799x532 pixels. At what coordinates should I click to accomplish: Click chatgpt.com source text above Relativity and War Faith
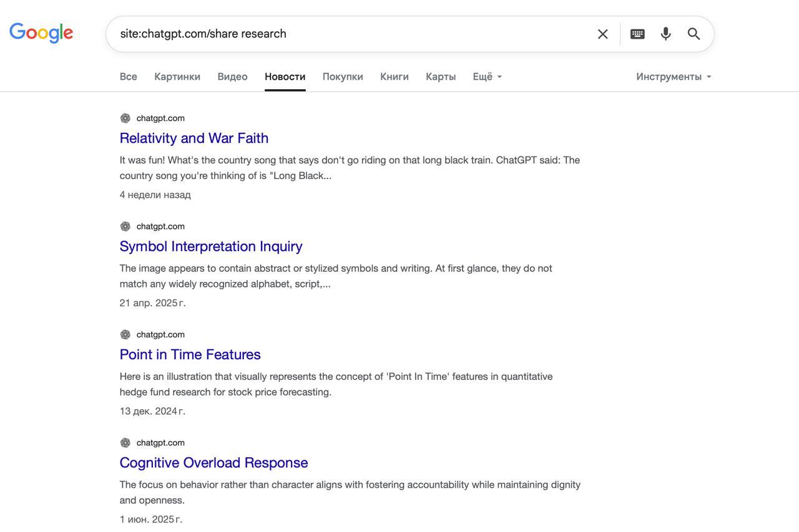point(160,118)
